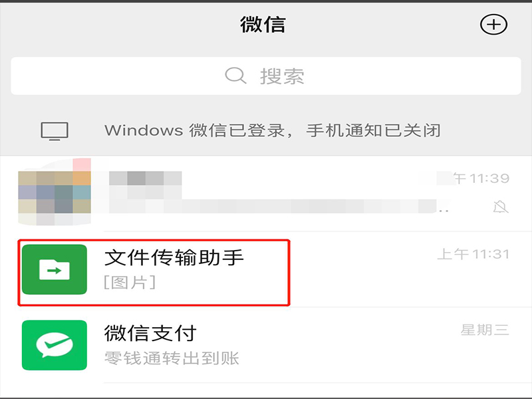The height and width of the screenshot is (399, 532).
Task: Open the Windows 微信已登录 notification banner
Action: coord(266,130)
